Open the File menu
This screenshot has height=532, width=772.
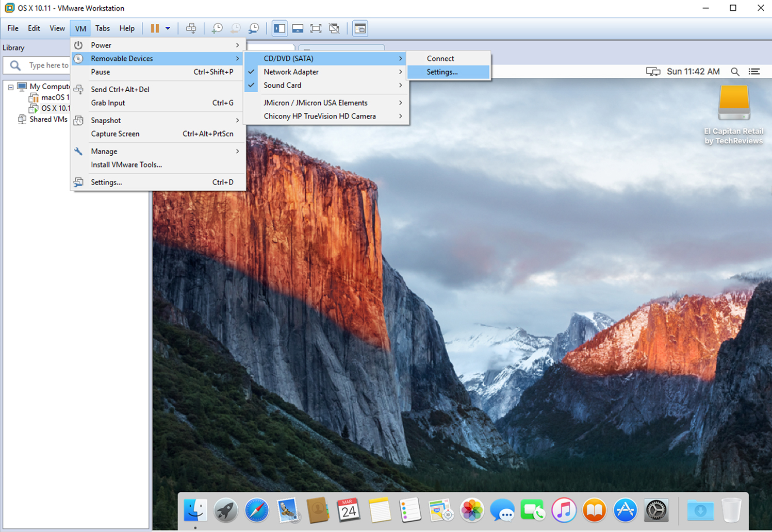pos(13,28)
